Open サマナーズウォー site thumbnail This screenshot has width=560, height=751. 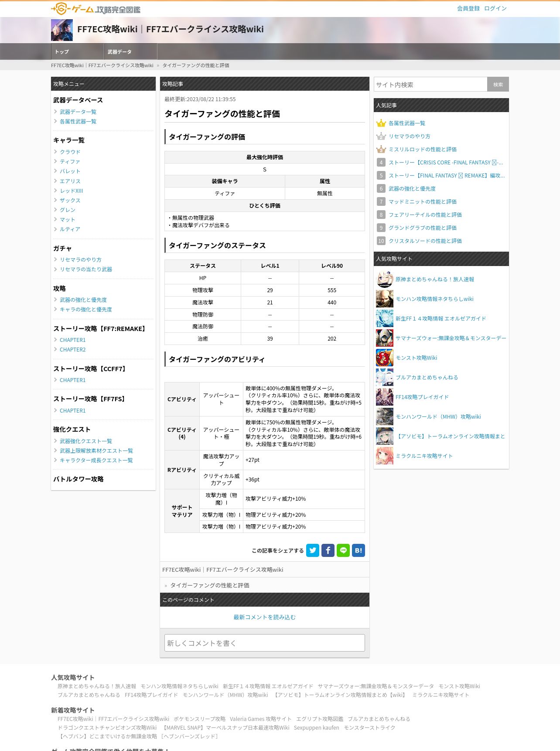coord(385,338)
